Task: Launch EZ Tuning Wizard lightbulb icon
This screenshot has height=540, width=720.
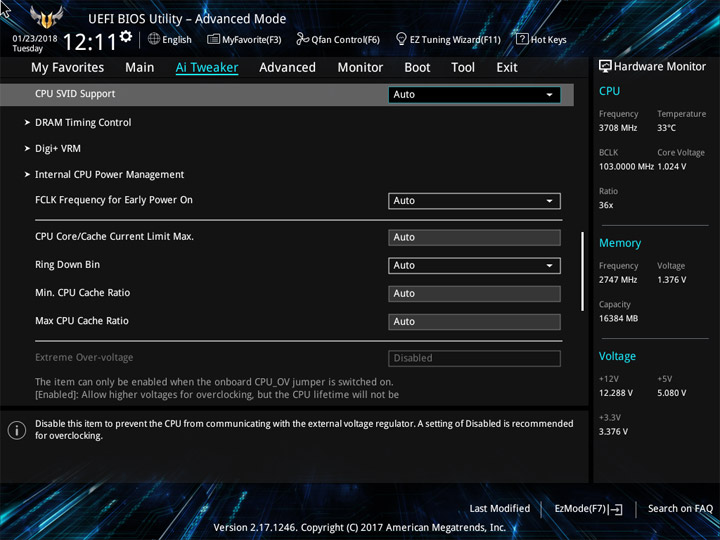Action: point(401,39)
